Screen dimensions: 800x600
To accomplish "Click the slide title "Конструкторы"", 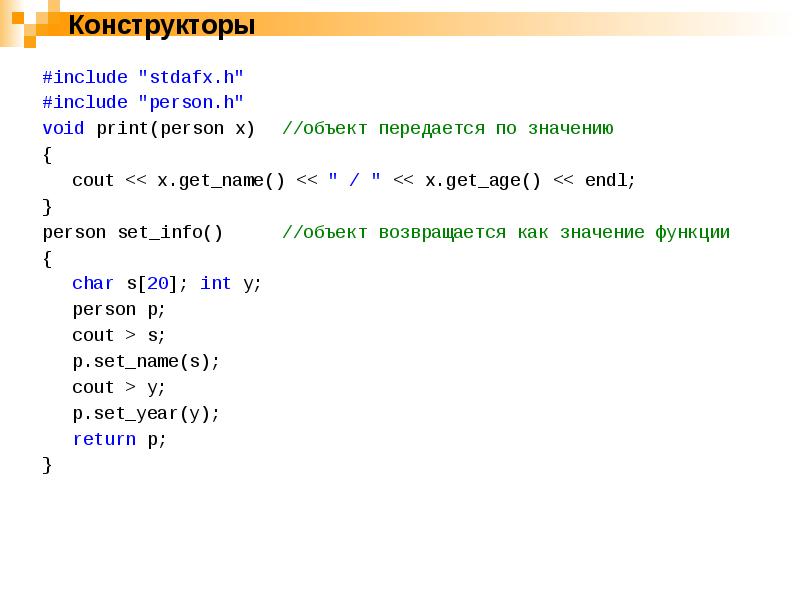I will [x=161, y=25].
